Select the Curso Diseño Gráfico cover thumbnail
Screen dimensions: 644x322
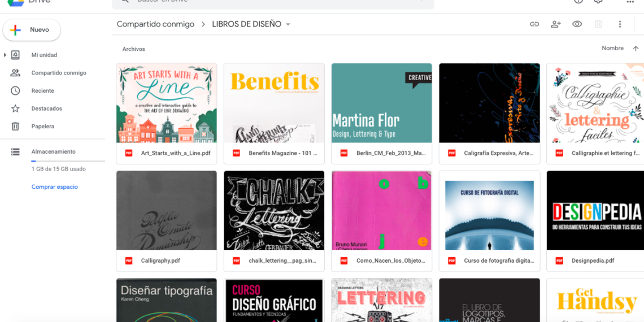pos(274,300)
